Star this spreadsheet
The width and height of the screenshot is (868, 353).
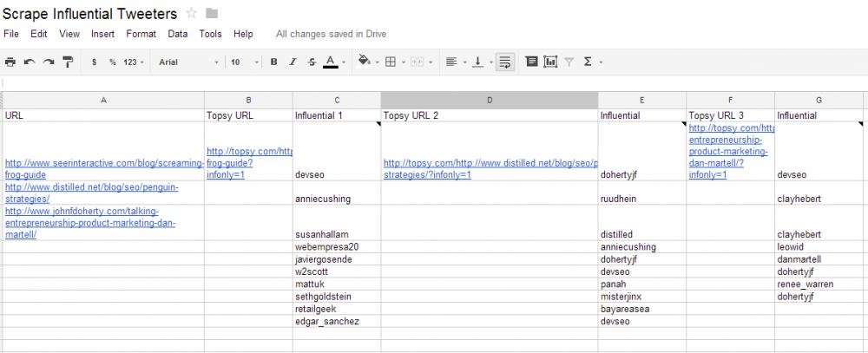click(x=192, y=13)
